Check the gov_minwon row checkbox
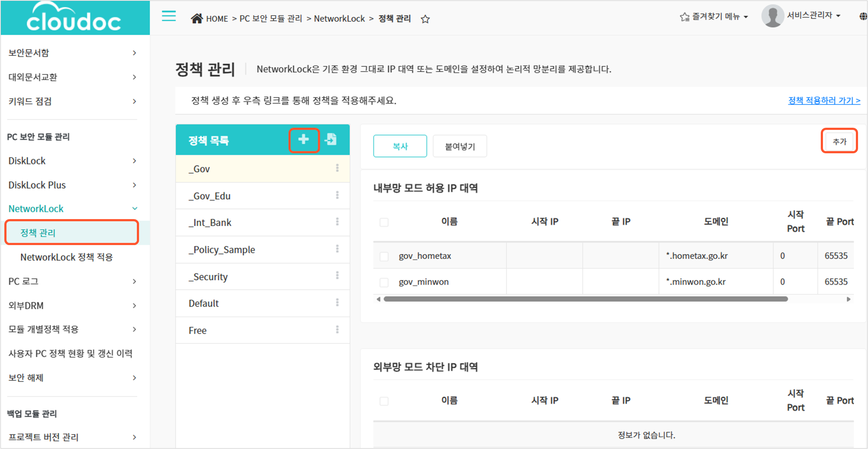Screen dimensions: 868x449 (x=384, y=282)
